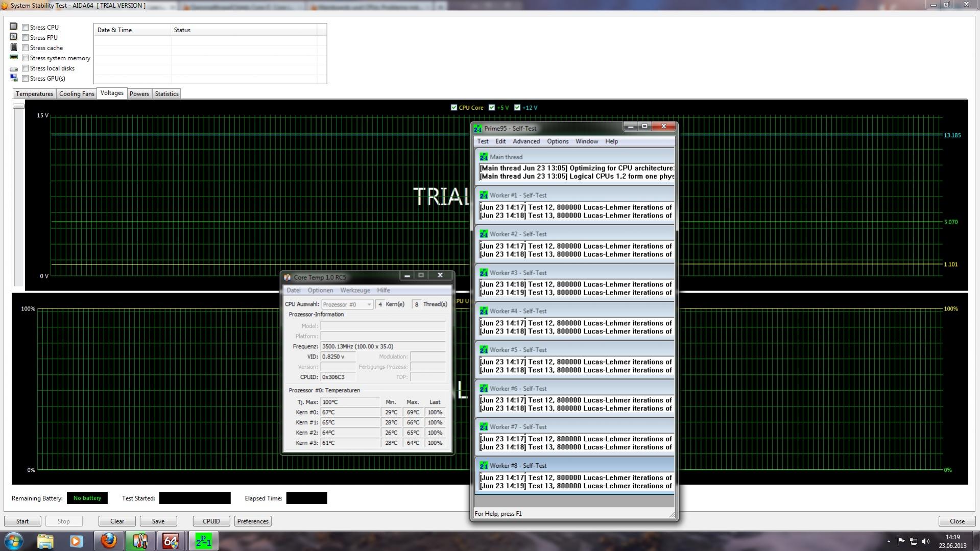Click the Core Temp title bar icon

click(288, 277)
